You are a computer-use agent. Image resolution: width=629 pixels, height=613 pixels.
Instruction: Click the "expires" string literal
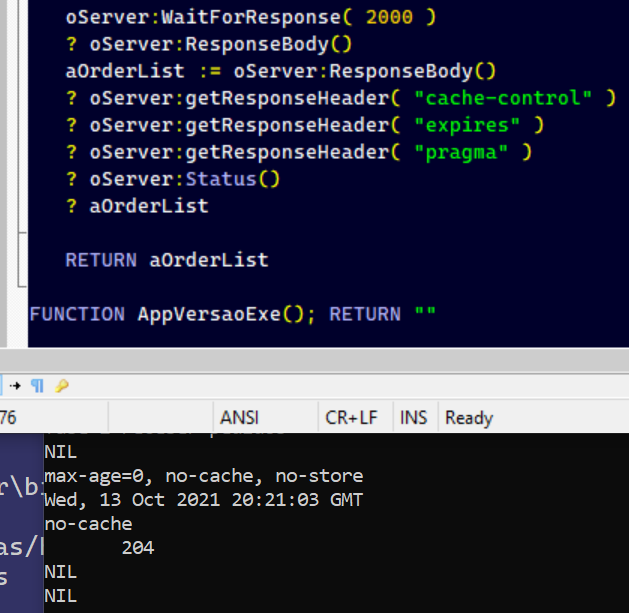(x=467, y=125)
